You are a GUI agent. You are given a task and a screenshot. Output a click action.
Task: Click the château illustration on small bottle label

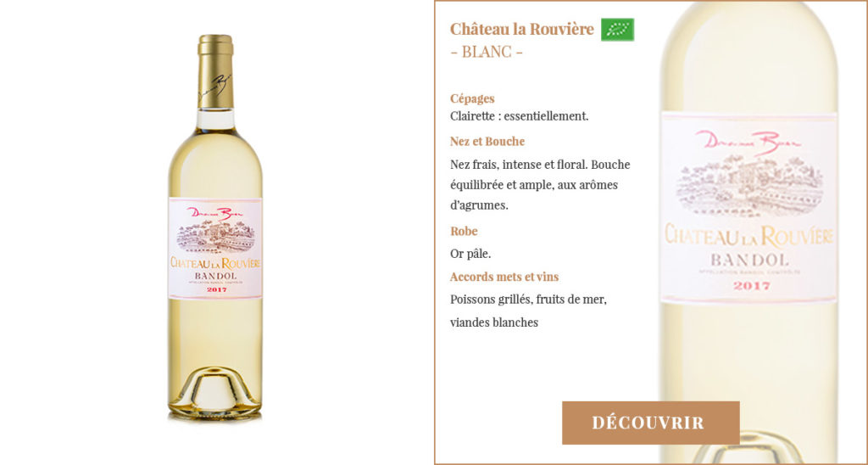pos(215,238)
